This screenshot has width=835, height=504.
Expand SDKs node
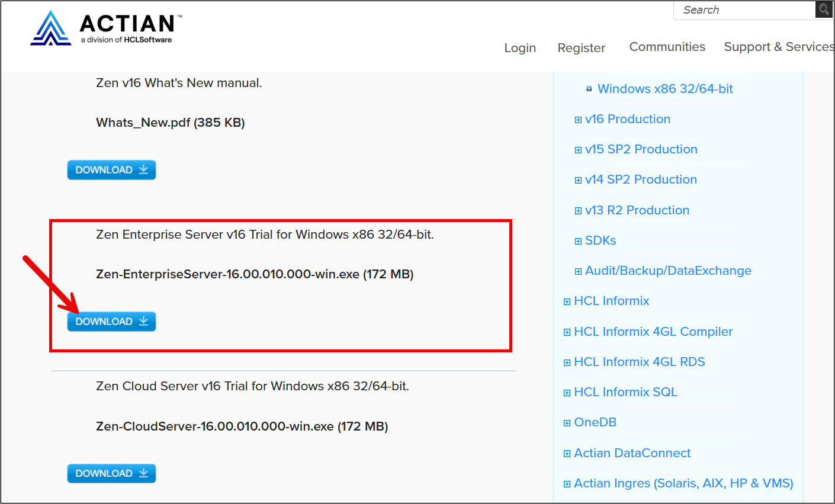(578, 241)
